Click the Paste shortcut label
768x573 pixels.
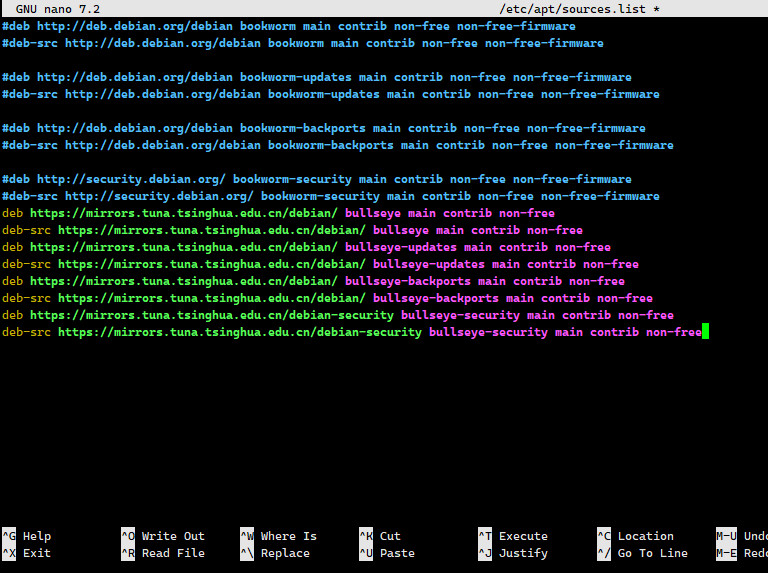click(x=397, y=553)
